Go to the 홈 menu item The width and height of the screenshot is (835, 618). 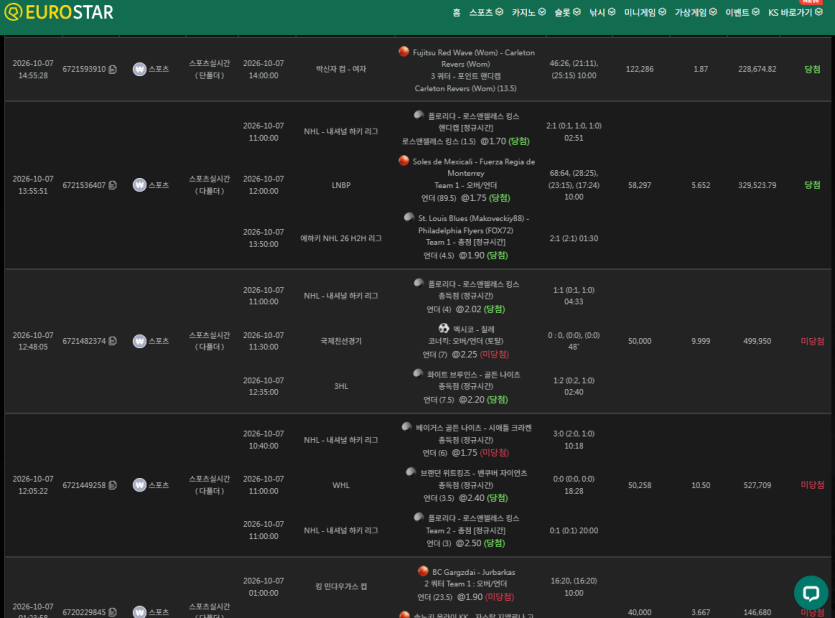[x=456, y=12]
